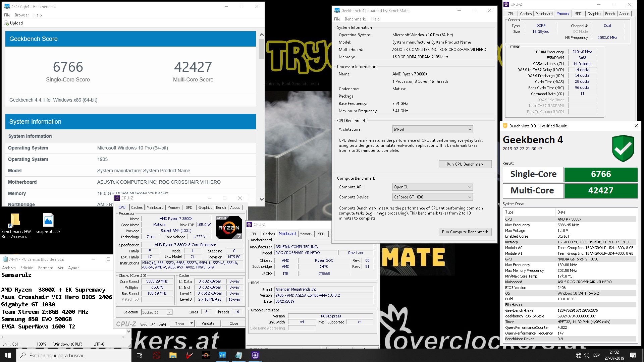This screenshot has width=644, height=362.
Task: Open the Ryzen Master taskbar icon
Action: tap(206, 355)
